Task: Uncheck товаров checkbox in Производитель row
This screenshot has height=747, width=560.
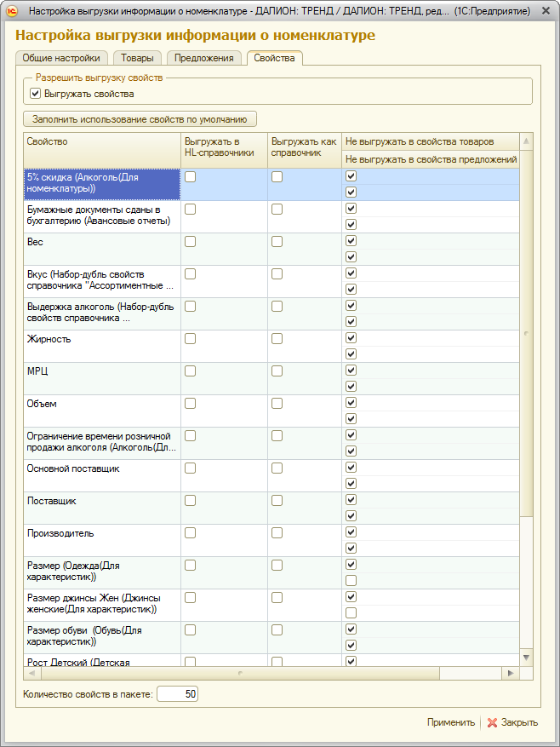Action: (x=351, y=532)
